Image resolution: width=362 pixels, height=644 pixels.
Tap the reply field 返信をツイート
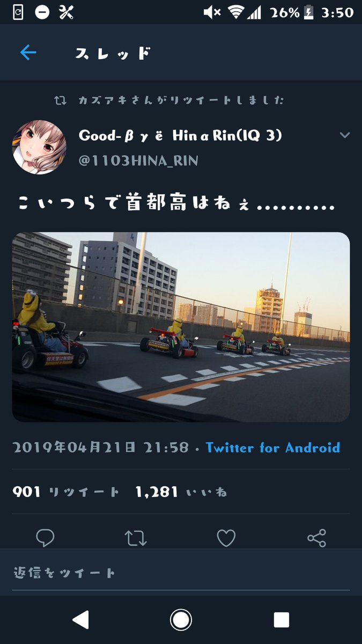coord(181,573)
